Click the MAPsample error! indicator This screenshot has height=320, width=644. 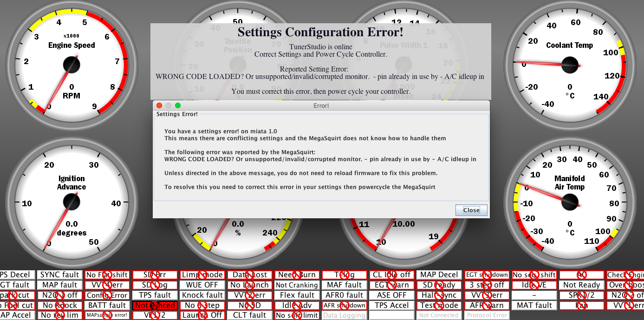pyautogui.click(x=107, y=315)
